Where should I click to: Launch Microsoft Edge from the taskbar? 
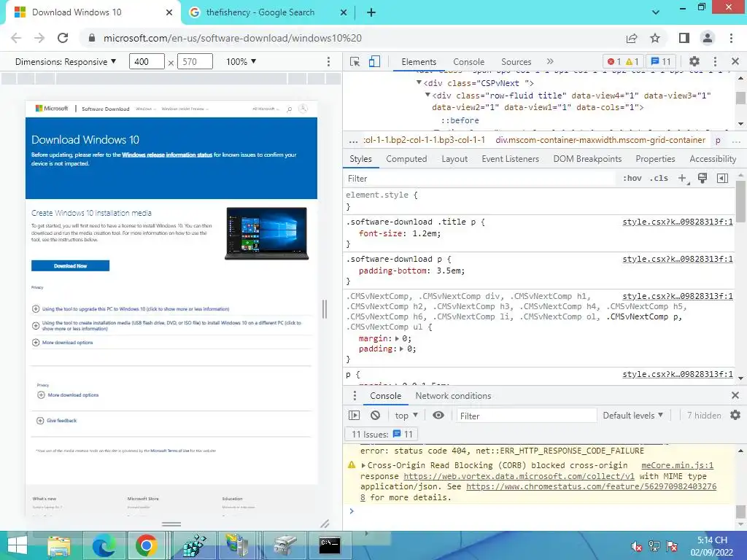point(104,545)
